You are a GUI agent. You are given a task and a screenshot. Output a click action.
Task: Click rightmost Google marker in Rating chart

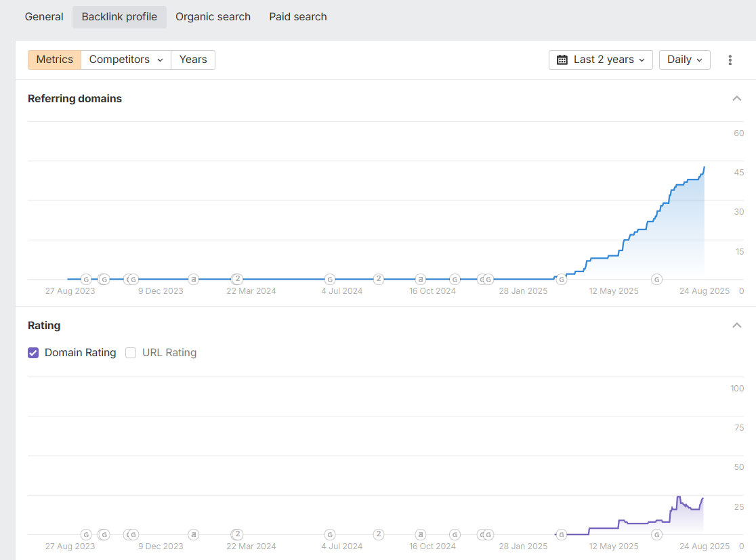pos(656,534)
